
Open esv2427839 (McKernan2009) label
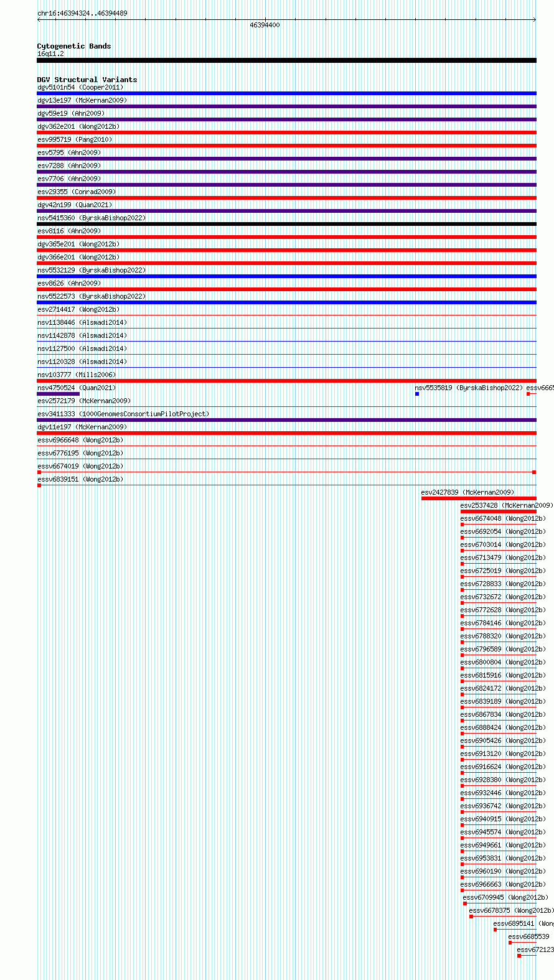(x=468, y=492)
